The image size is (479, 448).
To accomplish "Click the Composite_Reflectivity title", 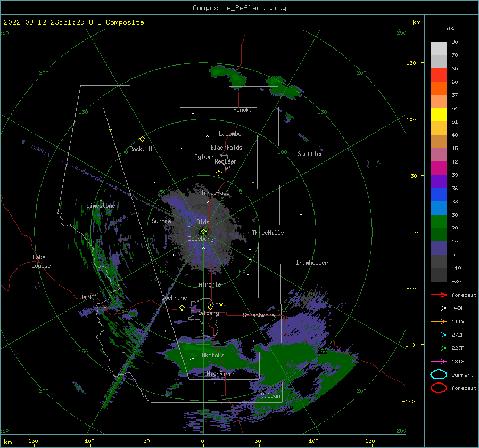I will [240, 8].
